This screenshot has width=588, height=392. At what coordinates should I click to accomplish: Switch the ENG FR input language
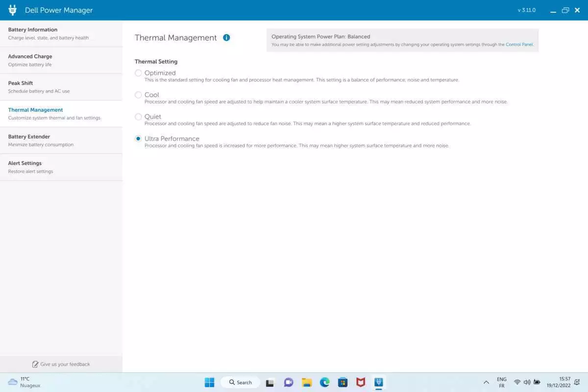click(502, 382)
